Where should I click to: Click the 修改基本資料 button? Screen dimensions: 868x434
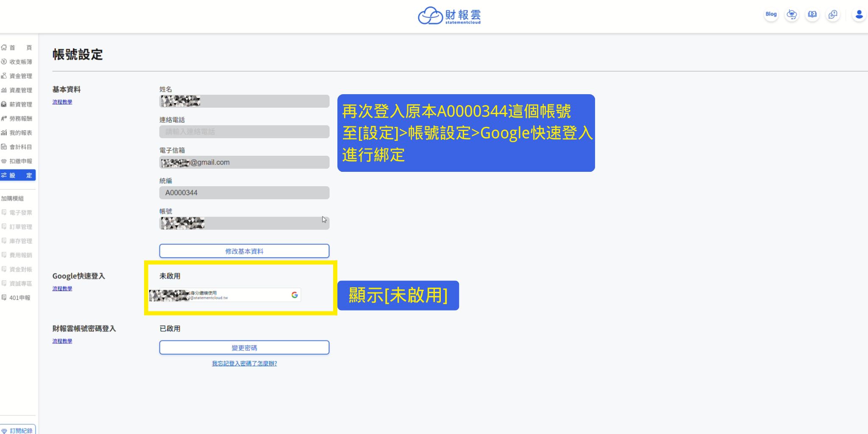pos(244,251)
